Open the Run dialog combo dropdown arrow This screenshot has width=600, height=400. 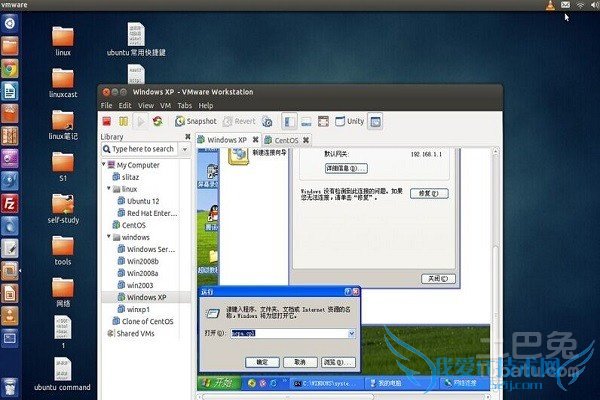(351, 333)
